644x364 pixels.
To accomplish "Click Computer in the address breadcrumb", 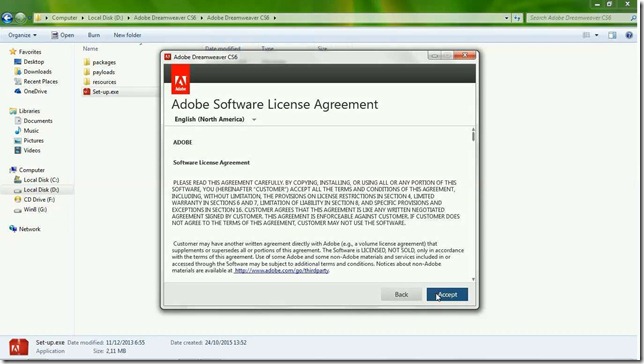I will pos(64,18).
